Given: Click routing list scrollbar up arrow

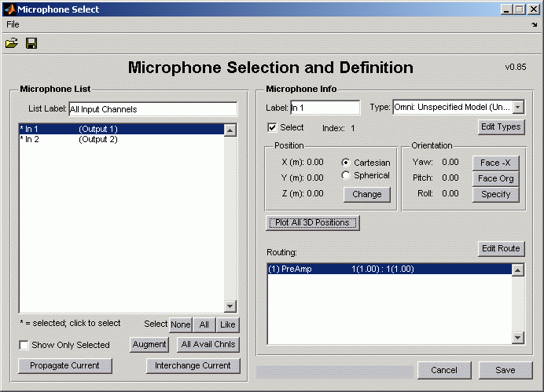Looking at the screenshot, I should [517, 270].
